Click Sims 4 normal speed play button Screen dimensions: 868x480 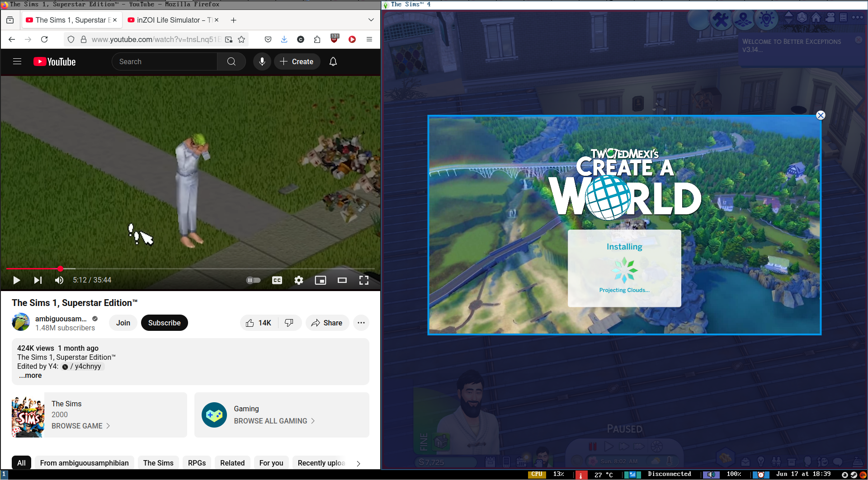[x=609, y=447]
